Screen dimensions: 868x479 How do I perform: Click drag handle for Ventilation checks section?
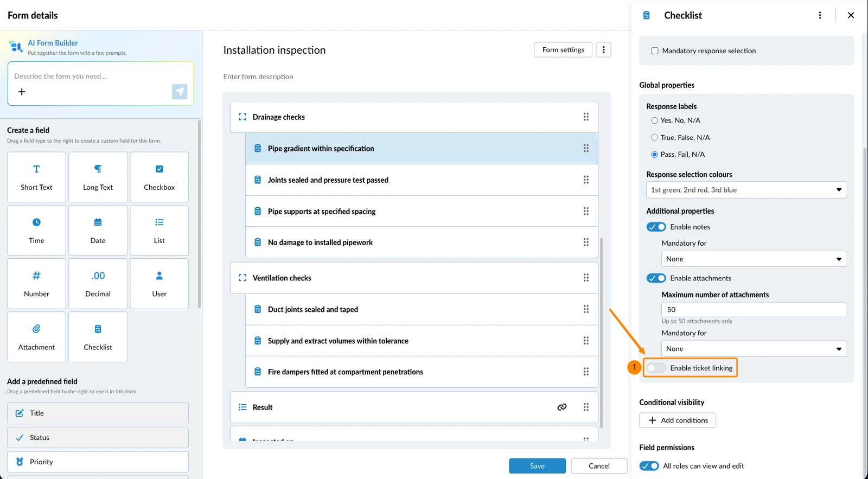[x=586, y=278]
